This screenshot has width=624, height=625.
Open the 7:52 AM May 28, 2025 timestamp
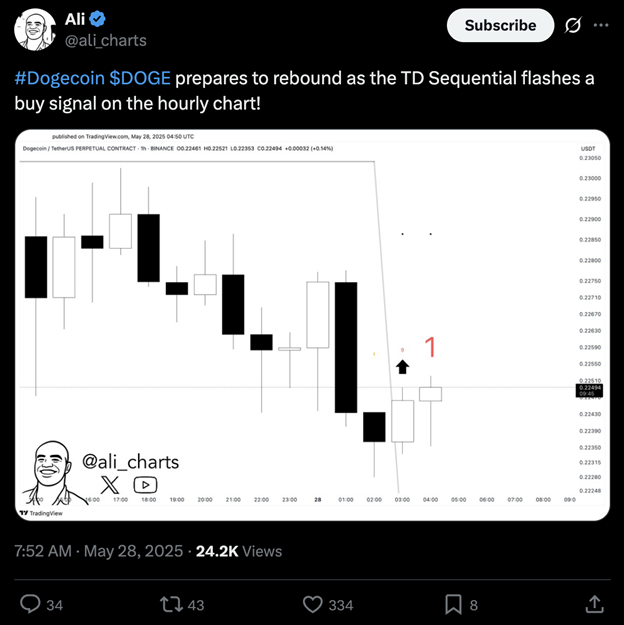pyautogui.click(x=99, y=551)
